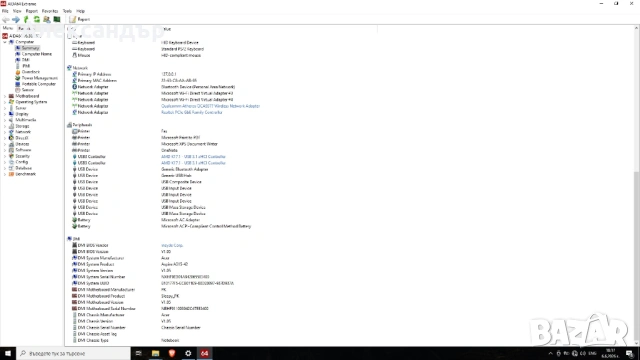
Task: Expand the Display tree node
Action: pyautogui.click(x=5, y=114)
